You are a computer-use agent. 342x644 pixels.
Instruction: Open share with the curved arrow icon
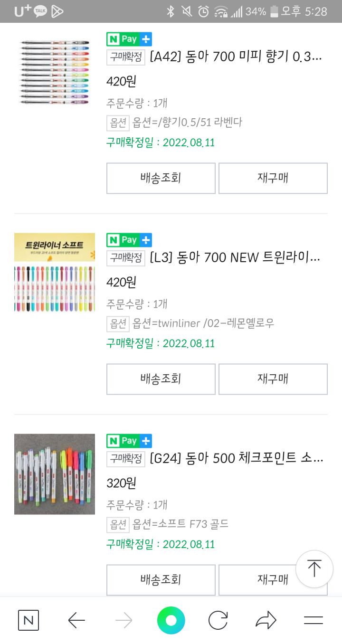[x=266, y=620]
